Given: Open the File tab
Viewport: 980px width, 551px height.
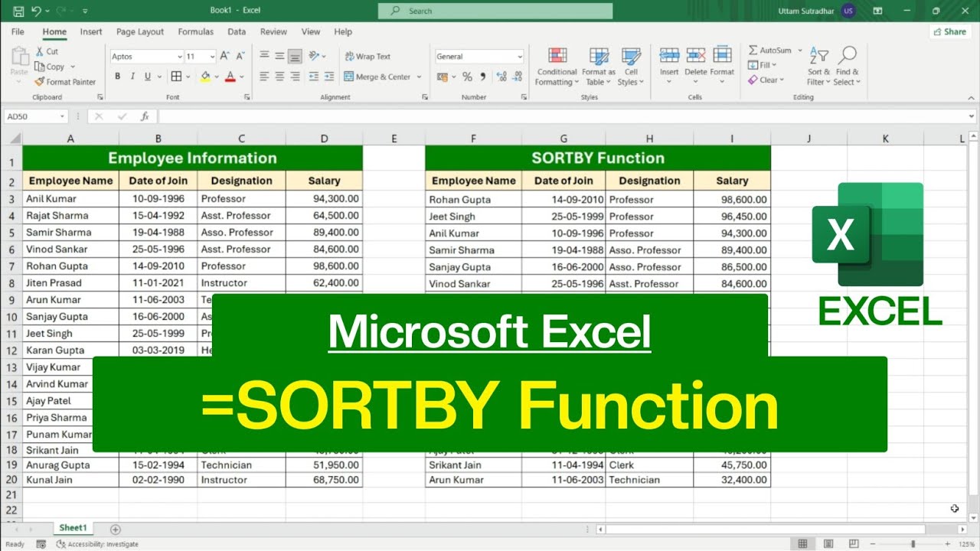Looking at the screenshot, I should tap(18, 32).
